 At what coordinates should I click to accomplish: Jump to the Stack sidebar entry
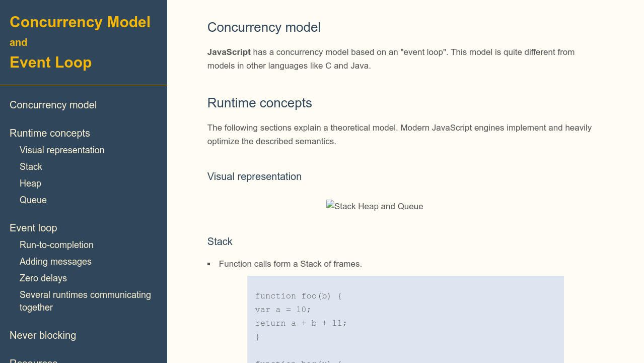pyautogui.click(x=31, y=167)
